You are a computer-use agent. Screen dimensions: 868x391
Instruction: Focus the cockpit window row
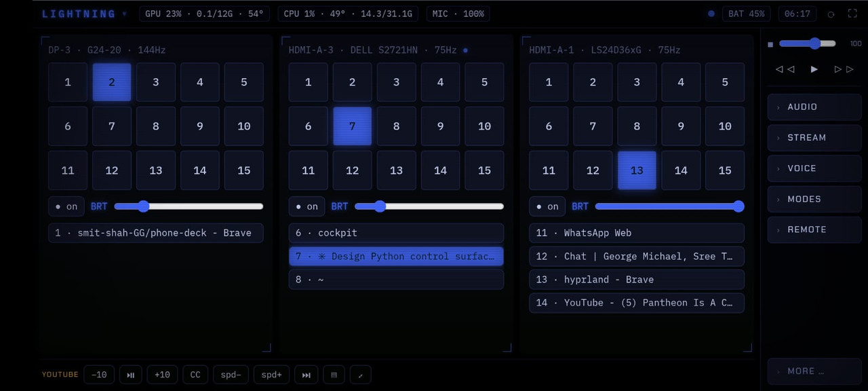[397, 233]
